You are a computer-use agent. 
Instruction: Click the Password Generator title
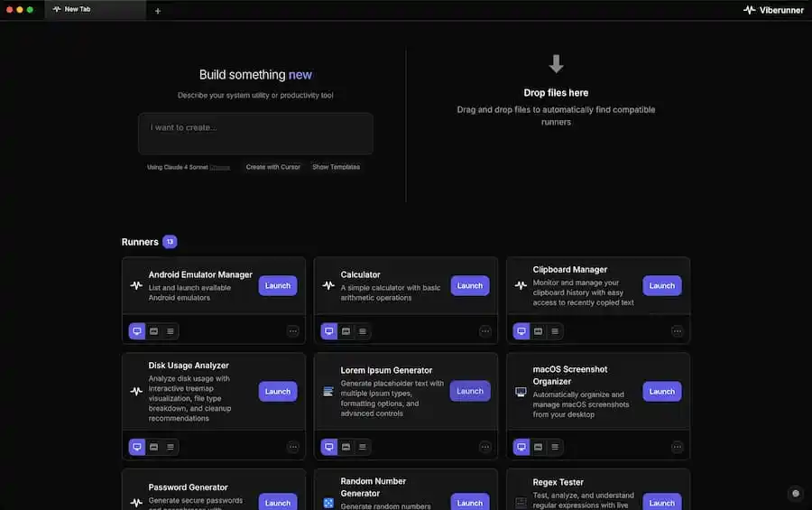click(x=188, y=487)
